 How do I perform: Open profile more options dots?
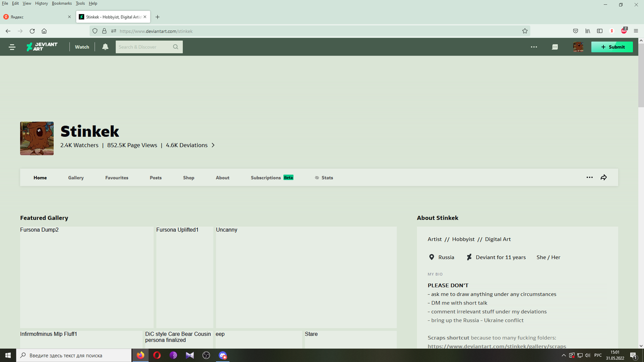590,177
